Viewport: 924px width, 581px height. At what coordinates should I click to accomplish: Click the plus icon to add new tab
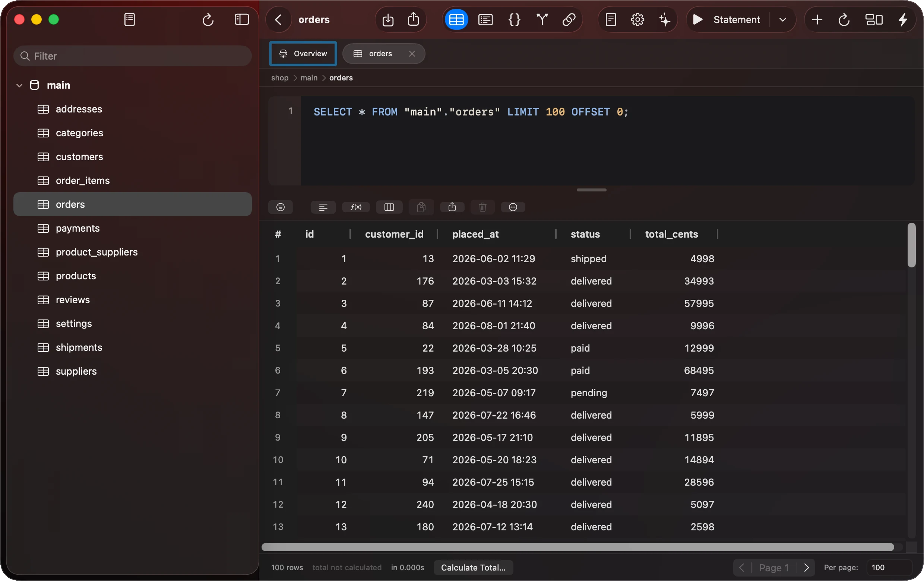coord(817,20)
